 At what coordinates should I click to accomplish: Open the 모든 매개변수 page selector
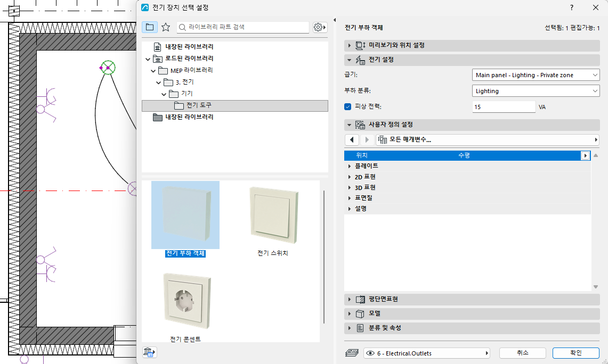(x=488, y=139)
